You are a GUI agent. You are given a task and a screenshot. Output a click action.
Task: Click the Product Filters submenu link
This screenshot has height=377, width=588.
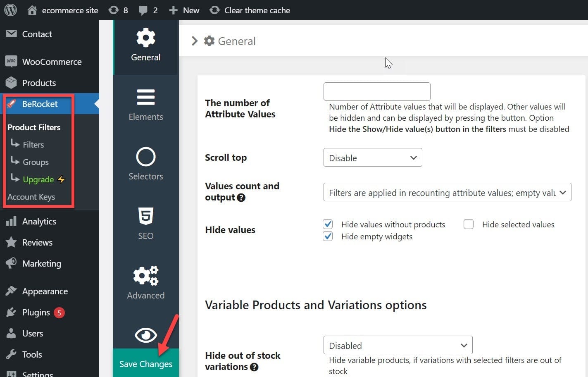34,127
